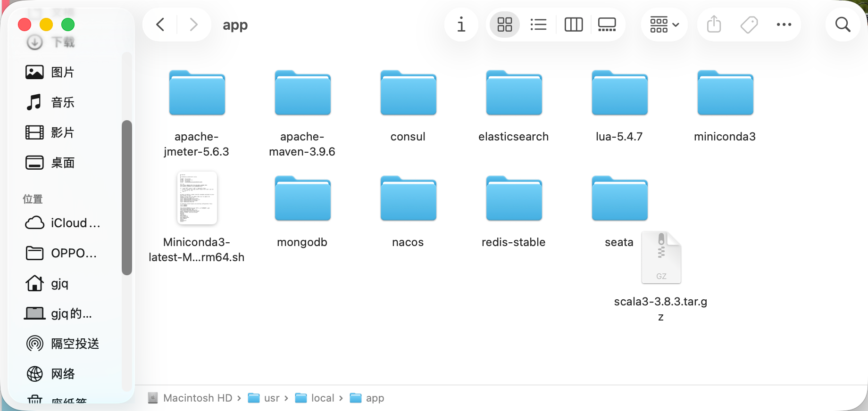Maximize the Finder window
Screen dimensions: 868x411
(68, 25)
